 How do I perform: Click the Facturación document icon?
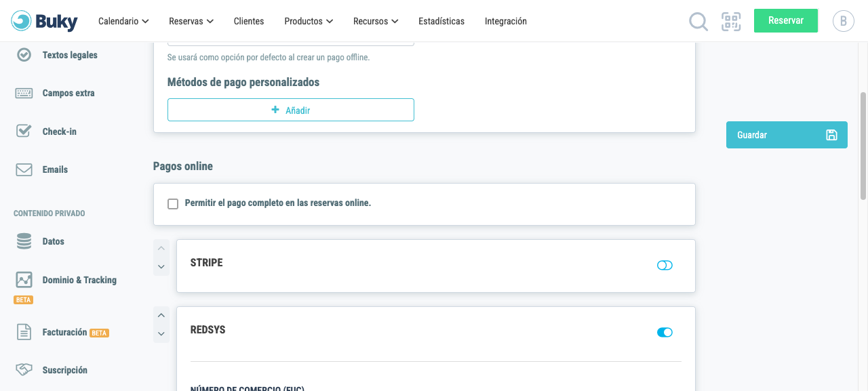(x=24, y=332)
